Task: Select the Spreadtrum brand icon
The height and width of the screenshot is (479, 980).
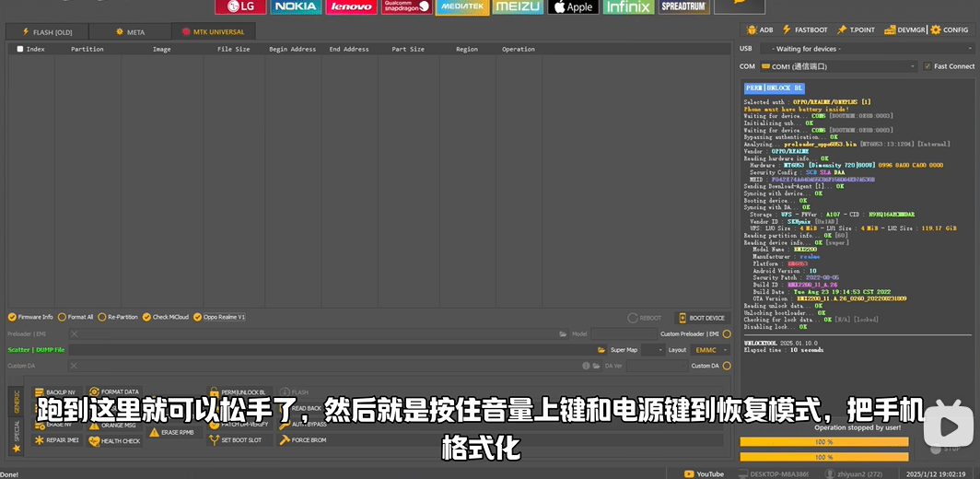Action: [684, 6]
